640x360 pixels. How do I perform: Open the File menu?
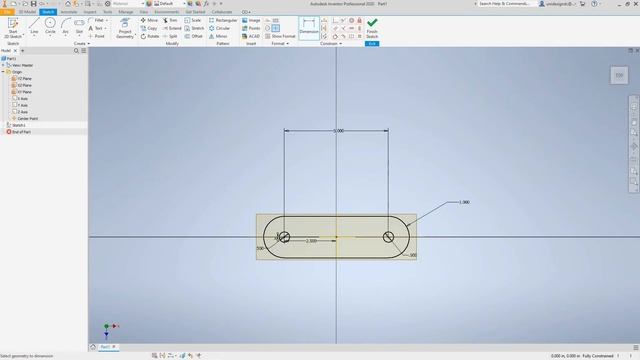tap(7, 12)
